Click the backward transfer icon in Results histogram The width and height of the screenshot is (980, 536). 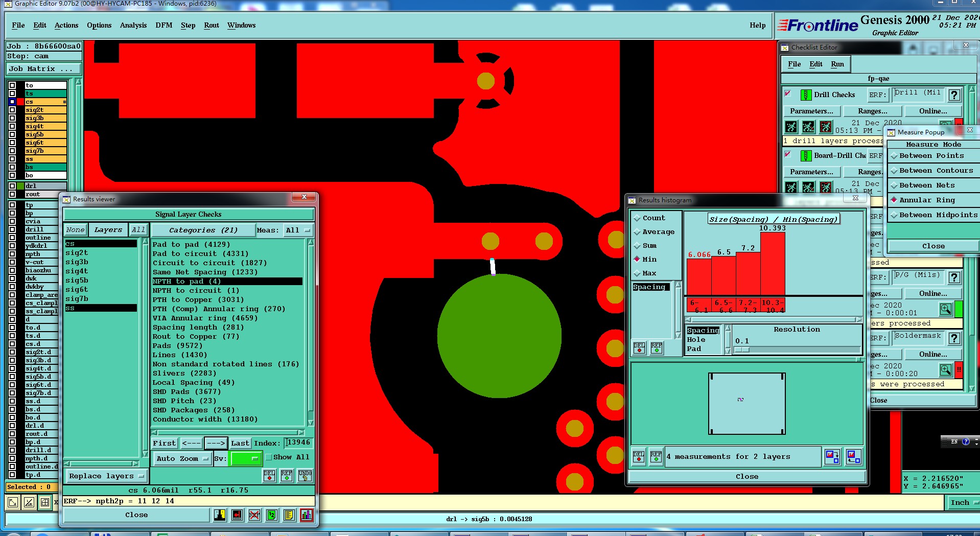click(853, 456)
